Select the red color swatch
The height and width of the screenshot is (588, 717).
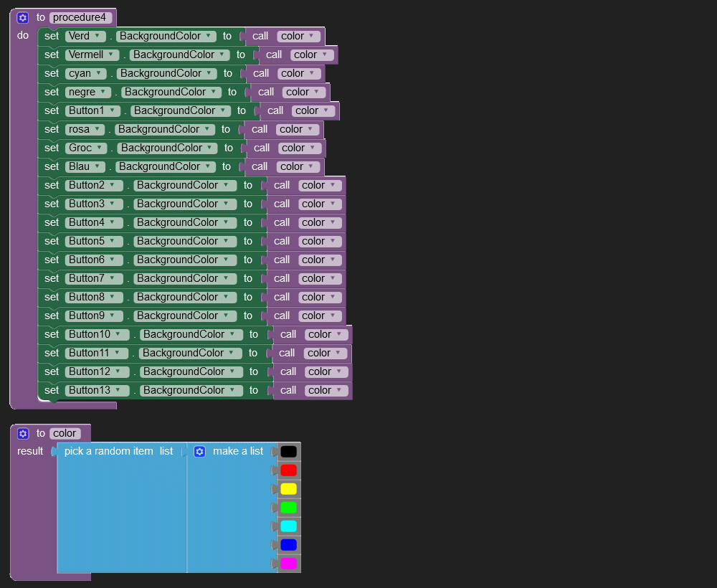click(288, 470)
